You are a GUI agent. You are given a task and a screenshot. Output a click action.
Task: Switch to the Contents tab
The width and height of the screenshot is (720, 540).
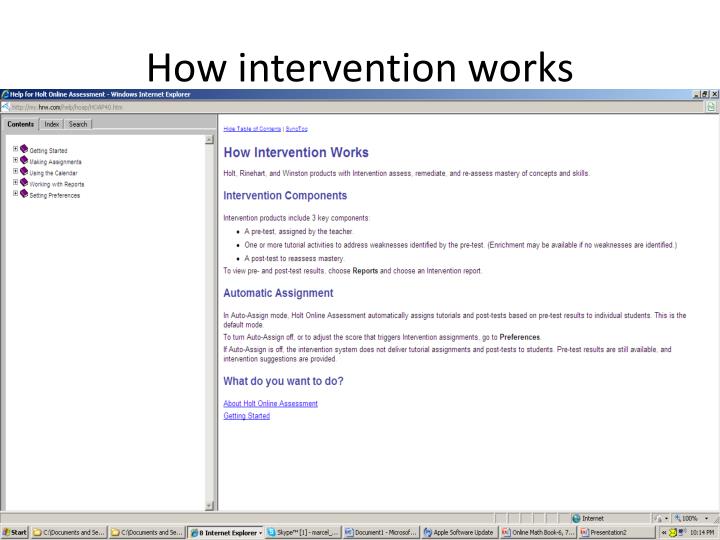tap(21, 124)
